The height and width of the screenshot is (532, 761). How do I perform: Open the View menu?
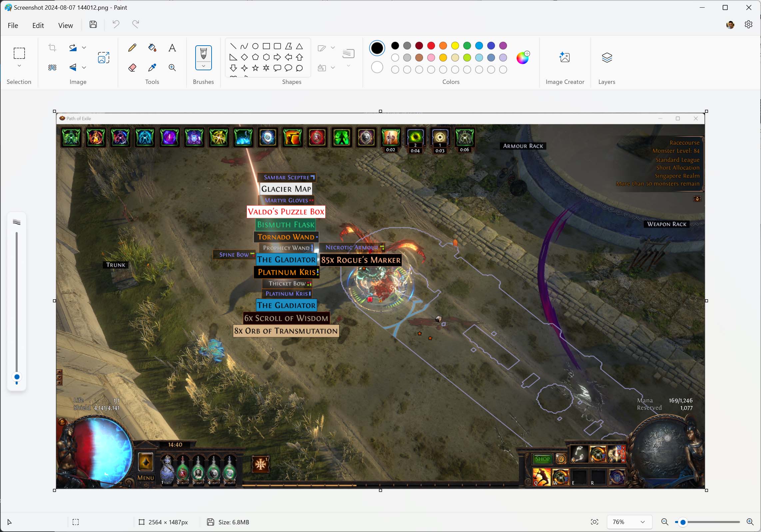tap(65, 25)
